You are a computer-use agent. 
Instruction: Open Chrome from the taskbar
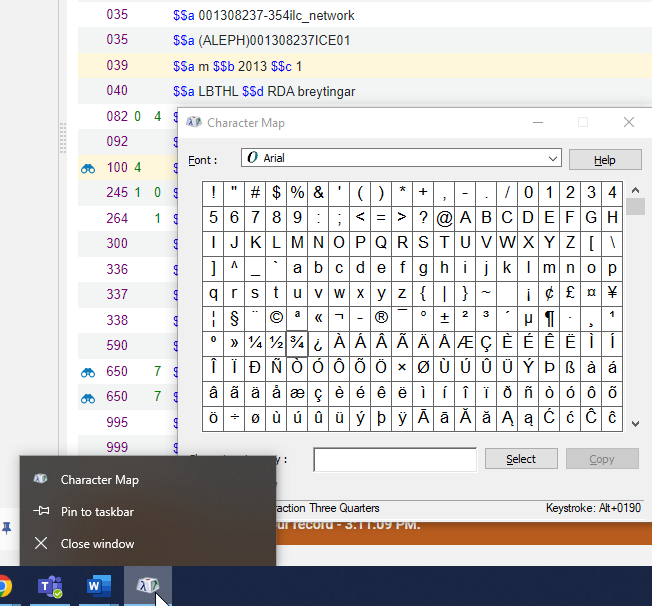pos(5,586)
